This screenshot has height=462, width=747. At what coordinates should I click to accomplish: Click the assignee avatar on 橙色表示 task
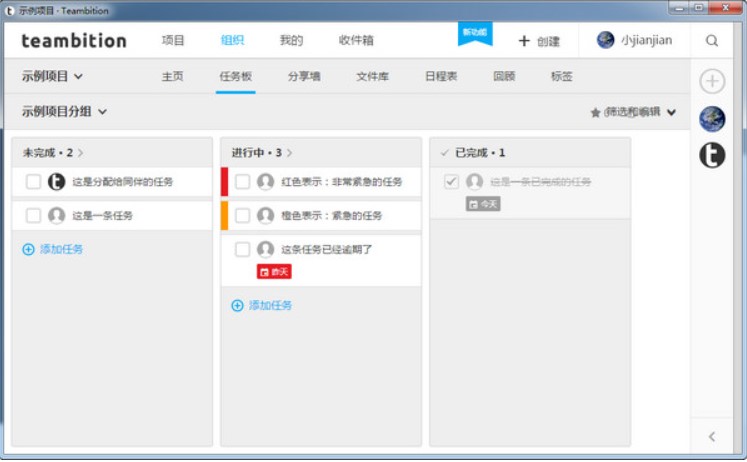(265, 215)
